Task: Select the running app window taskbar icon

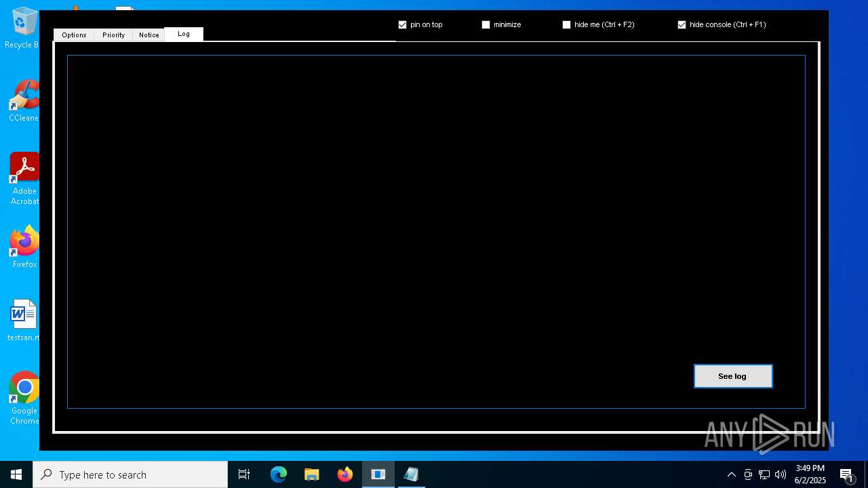Action: (x=378, y=474)
